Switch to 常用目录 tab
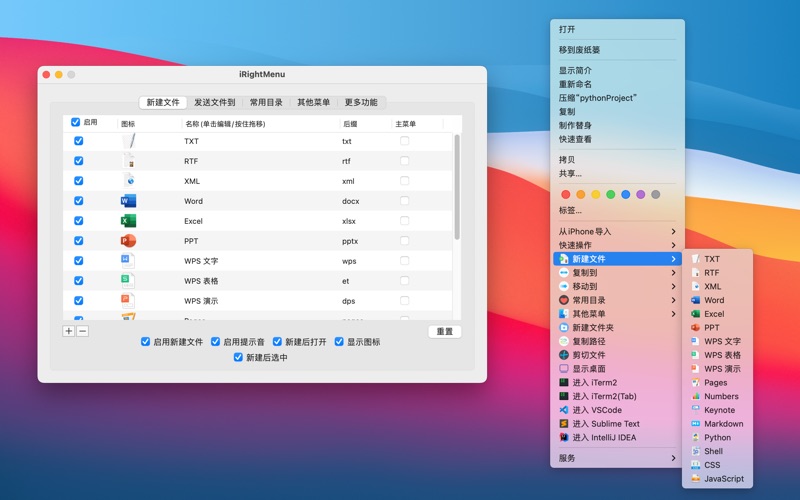The height and width of the screenshot is (500, 800). (266, 102)
